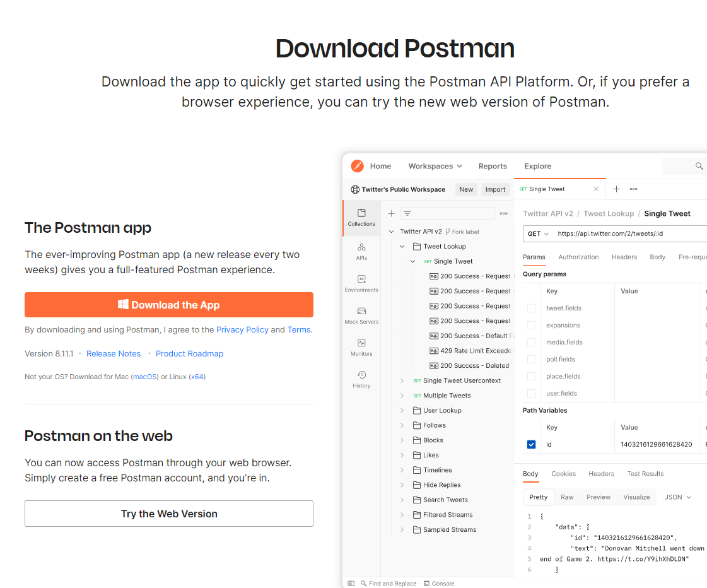Click the Windows logo on the Download the App button

pyautogui.click(x=123, y=304)
